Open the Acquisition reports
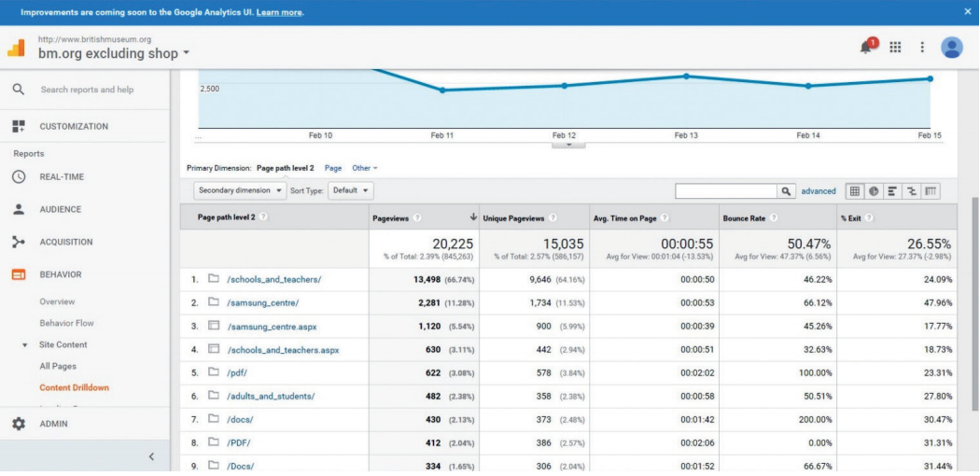980x476 pixels. click(66, 242)
